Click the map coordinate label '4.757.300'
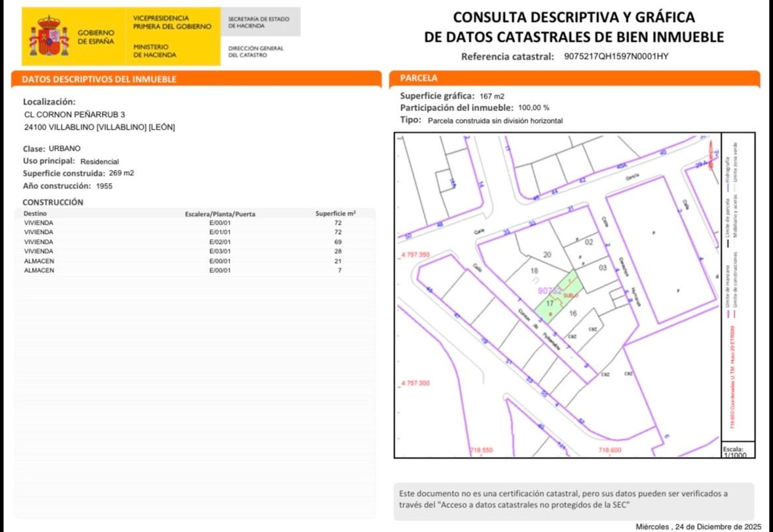The width and height of the screenshot is (773, 532). (x=415, y=383)
